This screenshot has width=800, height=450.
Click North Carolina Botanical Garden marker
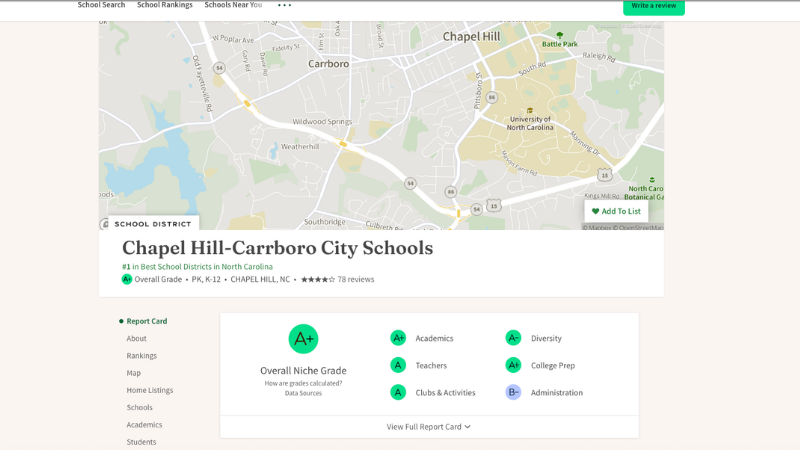pyautogui.click(x=646, y=189)
